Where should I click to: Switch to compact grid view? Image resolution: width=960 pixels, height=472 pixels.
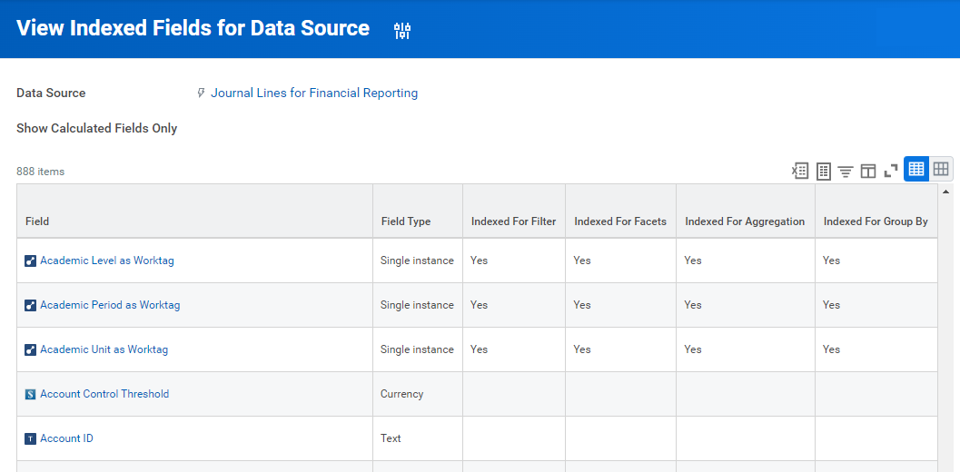click(x=940, y=169)
